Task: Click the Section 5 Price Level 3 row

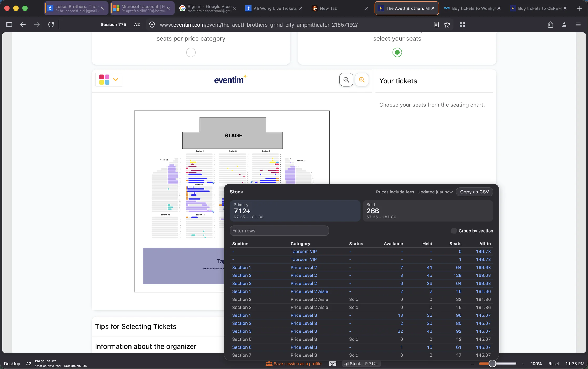Action: 361,339
